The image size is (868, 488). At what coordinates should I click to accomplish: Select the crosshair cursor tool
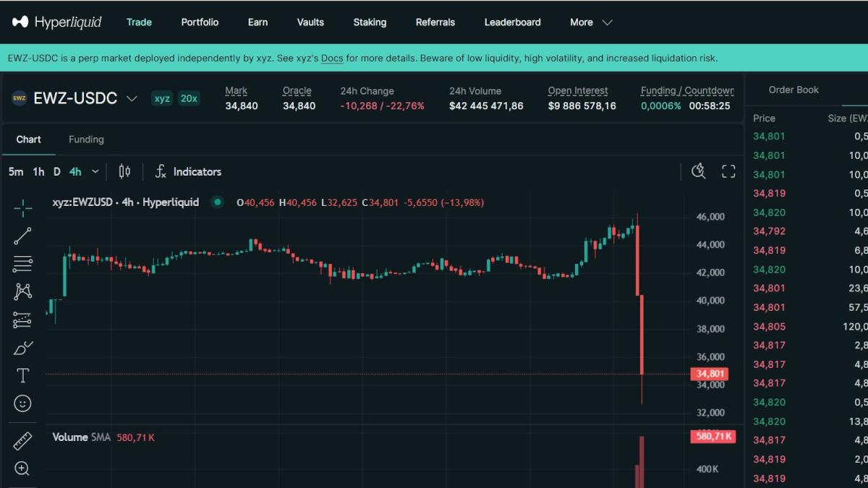(23, 208)
